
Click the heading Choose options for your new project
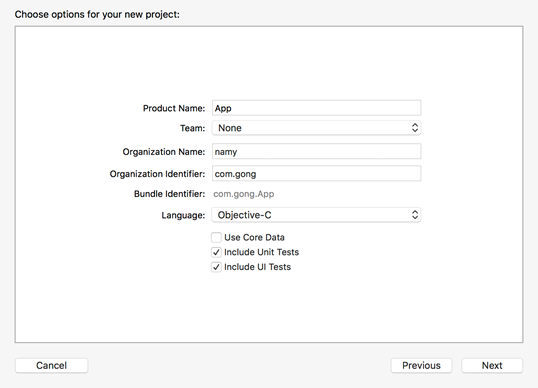coord(97,14)
